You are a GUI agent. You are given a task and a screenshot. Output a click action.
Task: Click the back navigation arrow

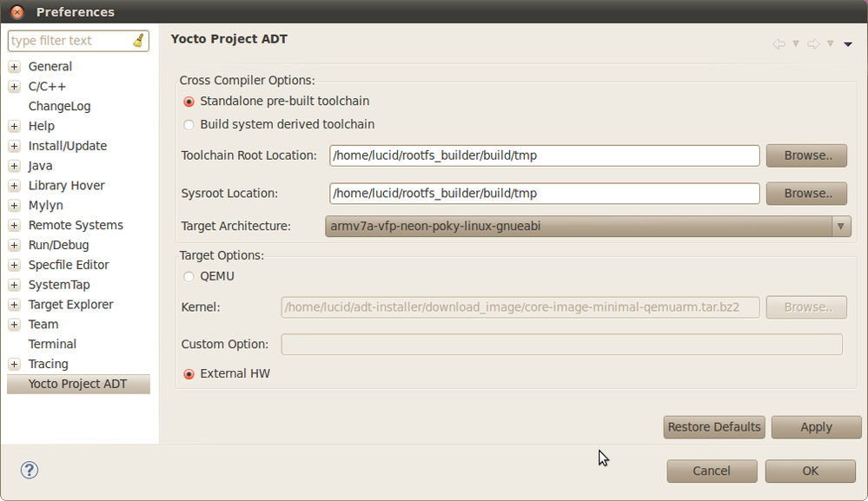780,44
